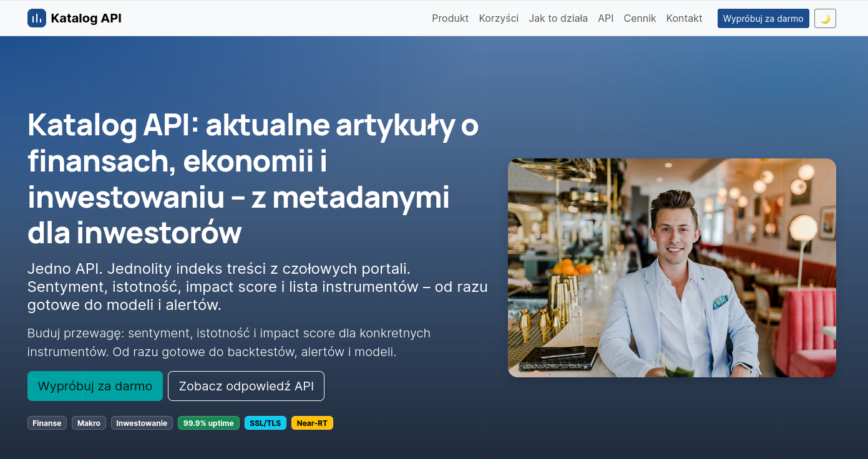
Task: Open the Produkt section from navigation
Action: tap(450, 18)
